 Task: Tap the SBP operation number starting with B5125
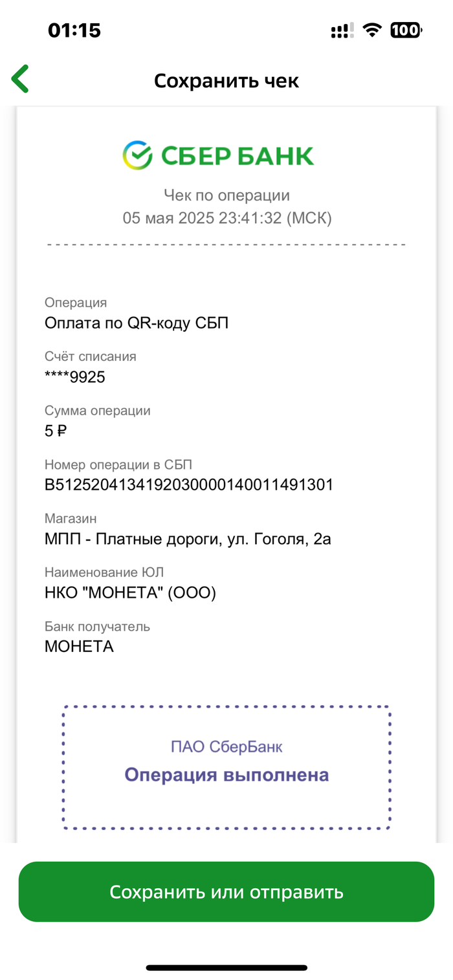[x=189, y=485]
